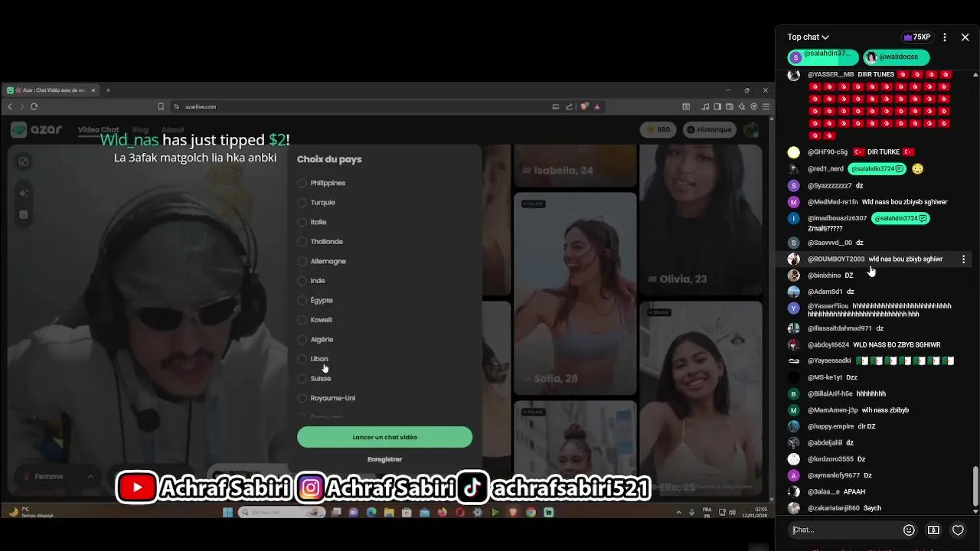Image resolution: width=980 pixels, height=551 pixels.
Task: Open Historique
Action: click(x=709, y=129)
